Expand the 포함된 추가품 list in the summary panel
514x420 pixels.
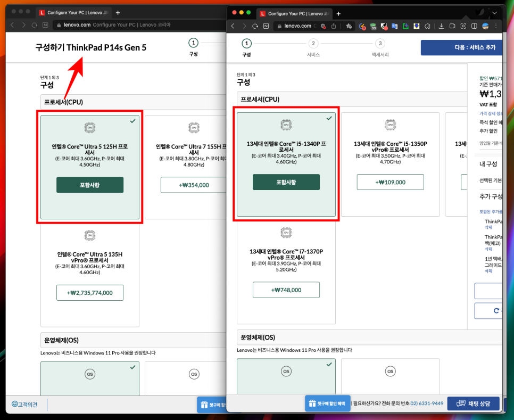coord(491,212)
